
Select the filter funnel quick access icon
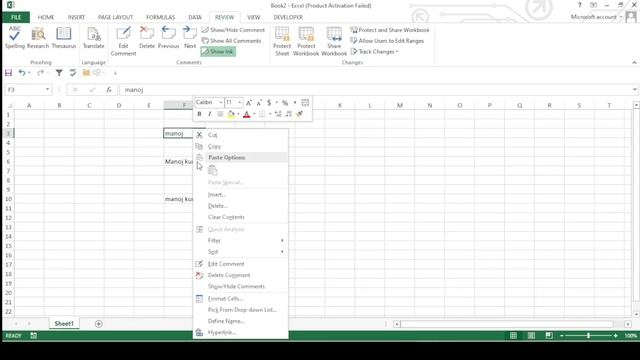(59, 73)
